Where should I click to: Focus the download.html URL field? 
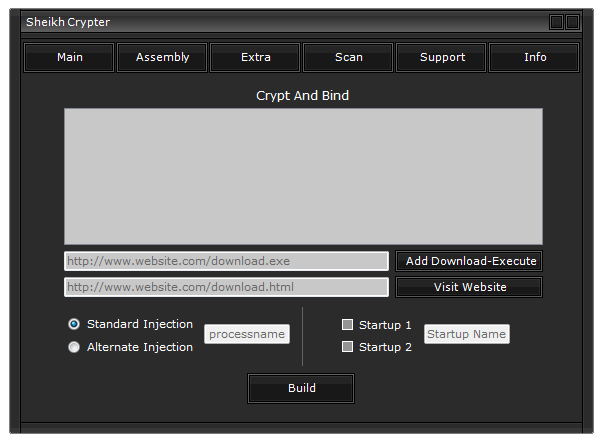point(226,287)
